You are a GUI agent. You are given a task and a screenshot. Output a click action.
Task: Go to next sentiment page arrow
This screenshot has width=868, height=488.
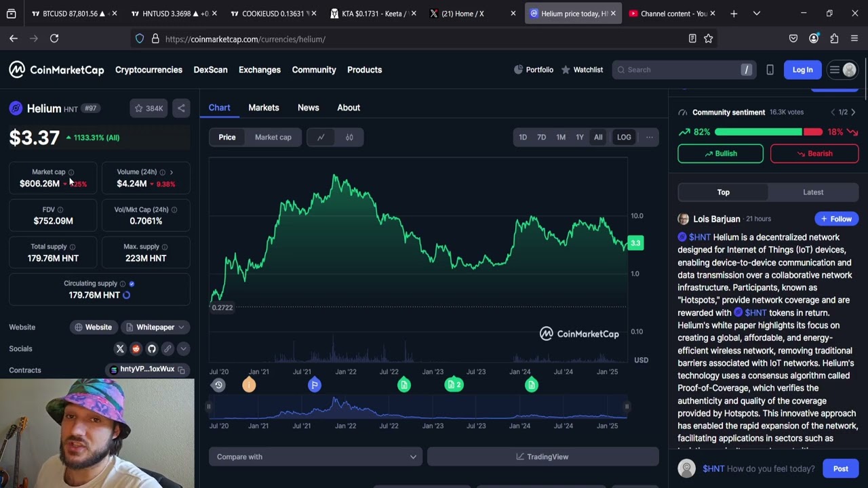point(853,113)
